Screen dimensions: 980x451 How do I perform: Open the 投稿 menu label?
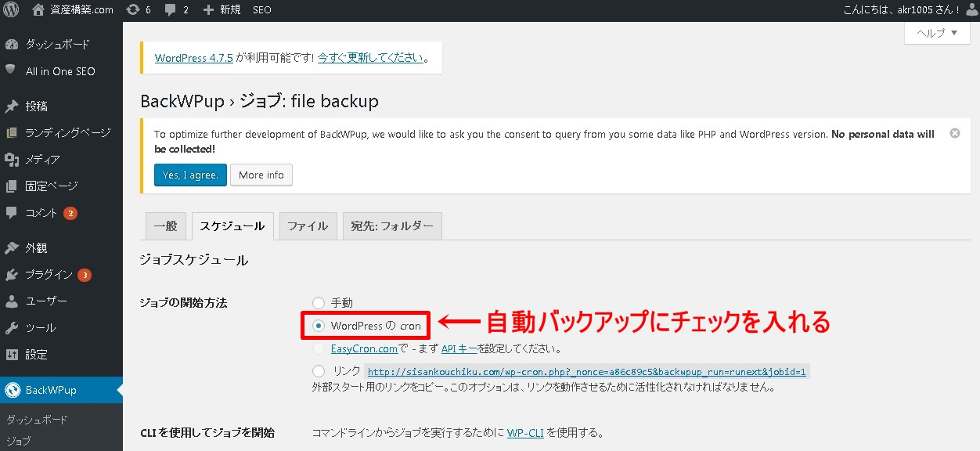[x=36, y=106]
